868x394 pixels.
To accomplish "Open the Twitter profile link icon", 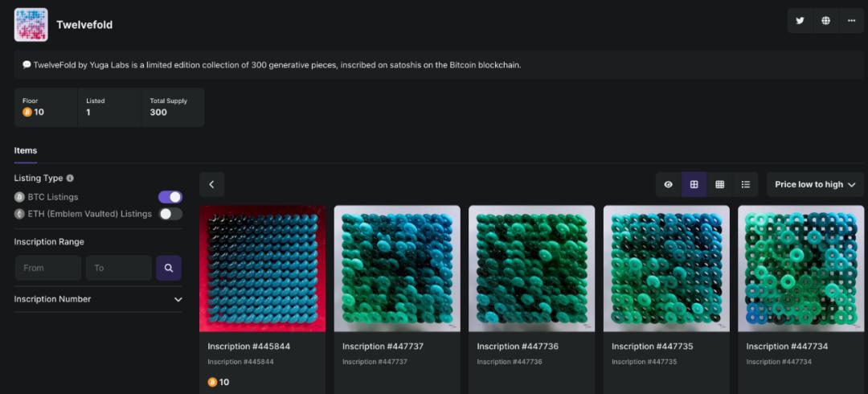I will point(800,21).
